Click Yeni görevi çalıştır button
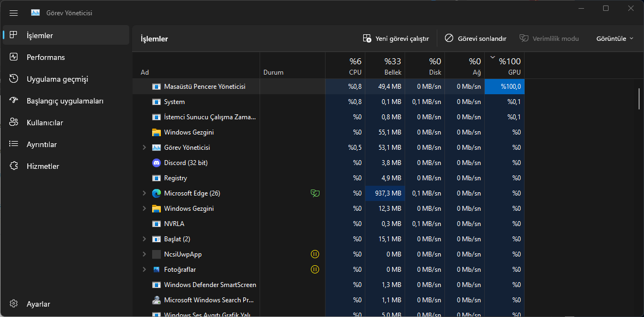644x317 pixels. [x=396, y=39]
